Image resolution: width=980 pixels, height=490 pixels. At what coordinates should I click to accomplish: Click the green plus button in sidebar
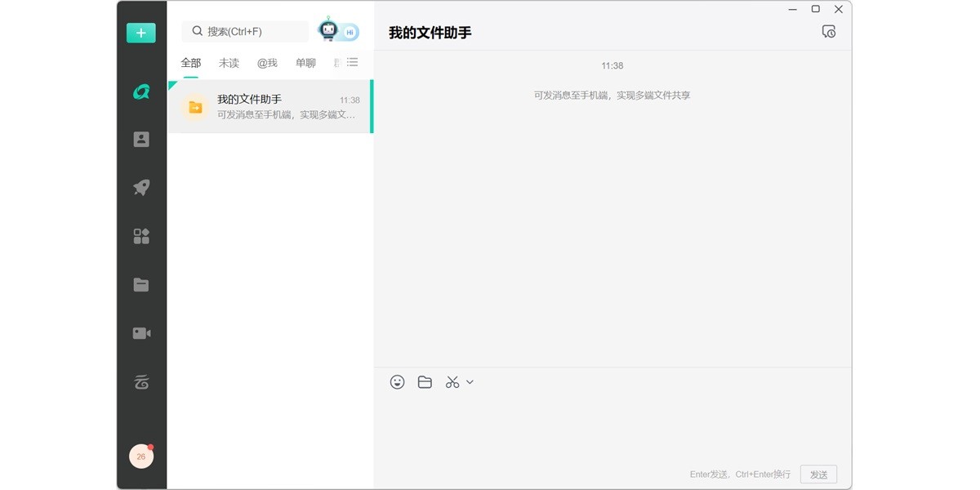click(x=140, y=33)
